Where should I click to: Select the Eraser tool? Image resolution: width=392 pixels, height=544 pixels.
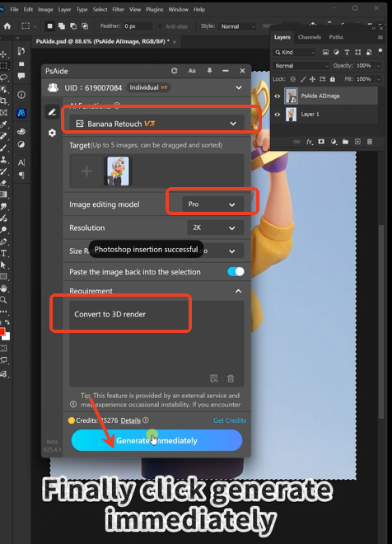tap(3, 183)
